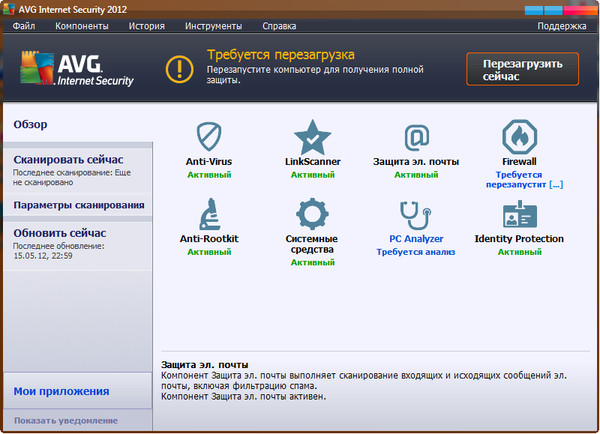Screen dimensions: 600x434
Task: Open the История menu
Action: pyautogui.click(x=146, y=25)
